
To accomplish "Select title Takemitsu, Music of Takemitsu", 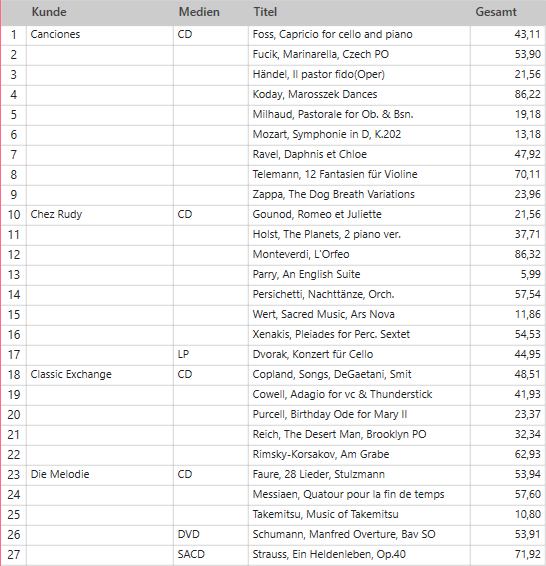I will (x=359, y=515).
